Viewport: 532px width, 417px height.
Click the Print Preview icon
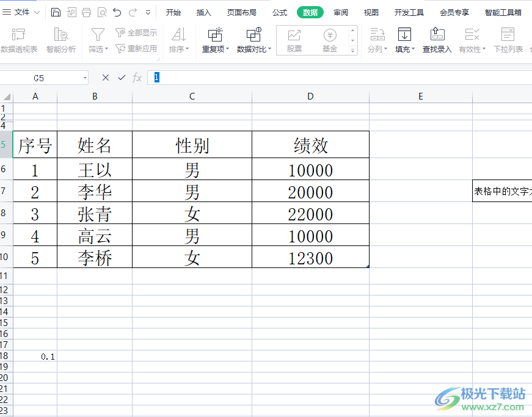tap(102, 13)
